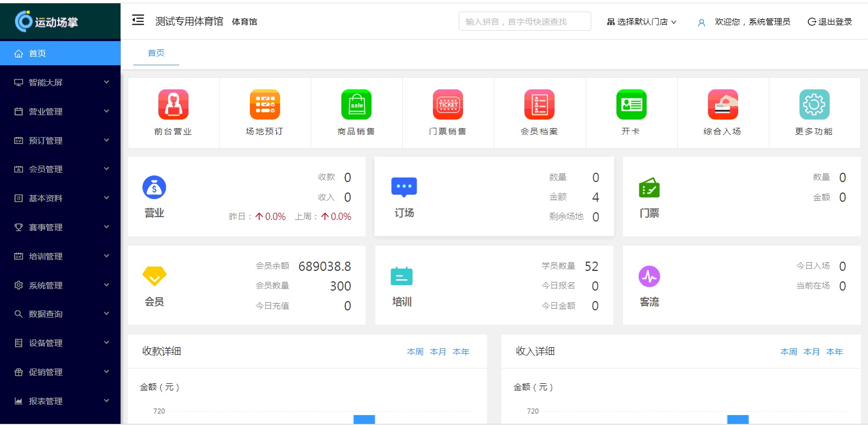Click the 运动场掌 logo
Viewport: 868px width, 425px height.
[x=47, y=21]
